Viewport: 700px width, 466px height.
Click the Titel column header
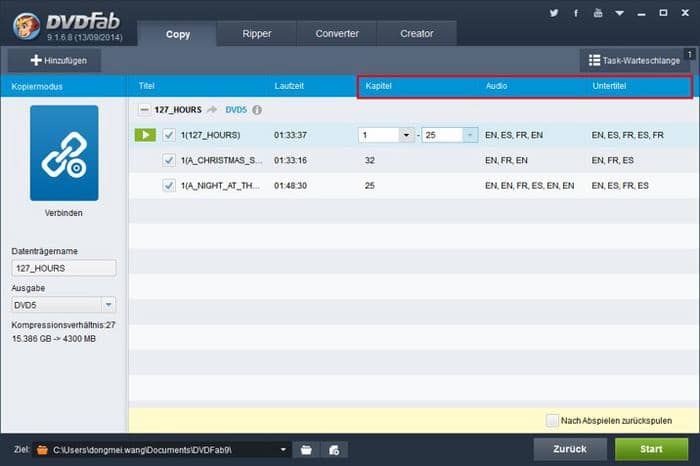click(146, 86)
